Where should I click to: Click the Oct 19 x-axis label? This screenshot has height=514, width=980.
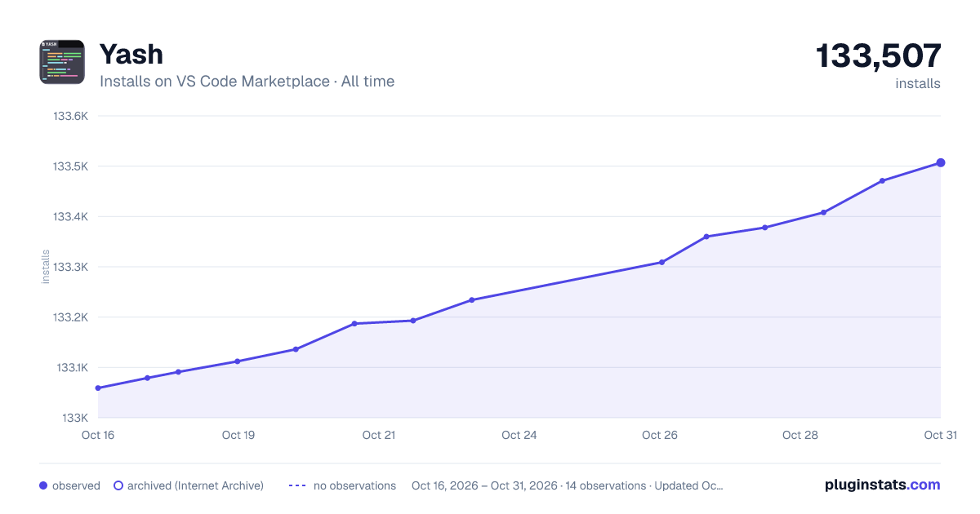tap(238, 435)
